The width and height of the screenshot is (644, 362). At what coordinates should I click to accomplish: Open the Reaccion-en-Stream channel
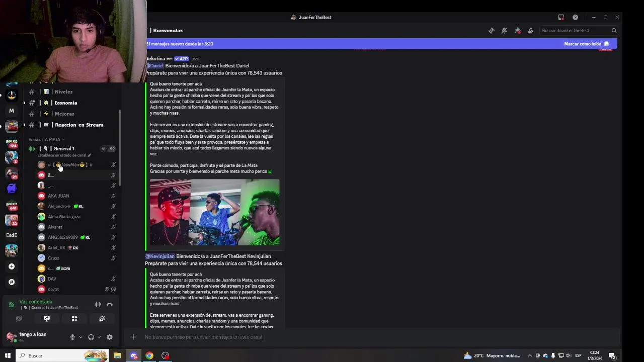71,125
